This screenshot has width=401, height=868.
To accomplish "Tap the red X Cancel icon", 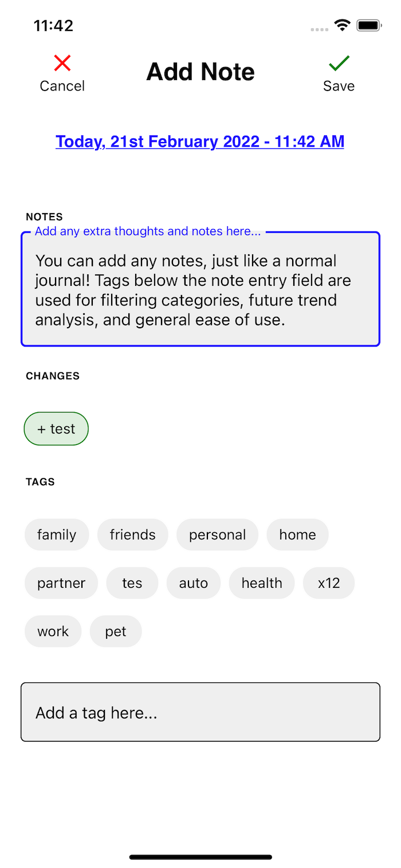I will click(62, 63).
